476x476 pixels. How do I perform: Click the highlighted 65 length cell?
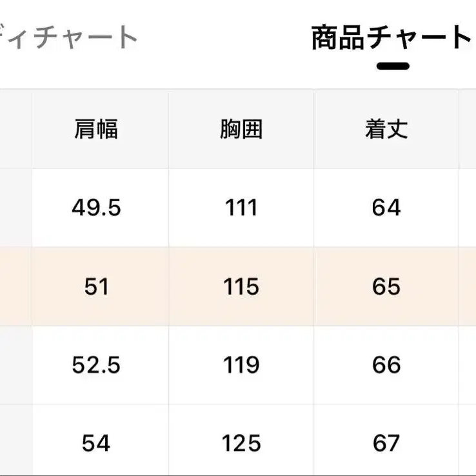[386, 286]
